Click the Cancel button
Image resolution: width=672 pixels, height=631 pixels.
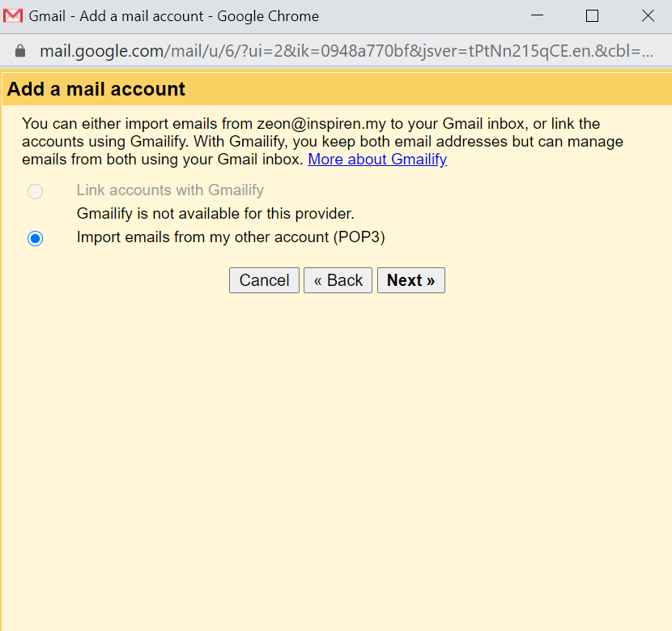coord(264,280)
